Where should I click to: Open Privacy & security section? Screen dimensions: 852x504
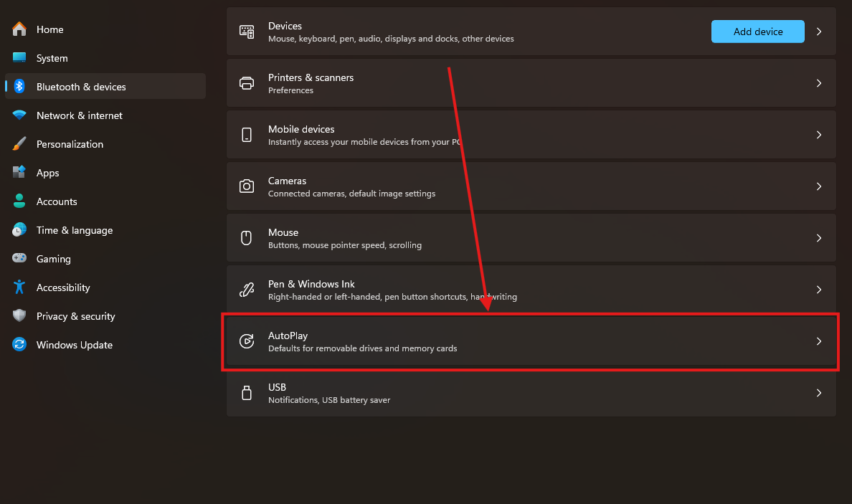[x=105, y=316]
